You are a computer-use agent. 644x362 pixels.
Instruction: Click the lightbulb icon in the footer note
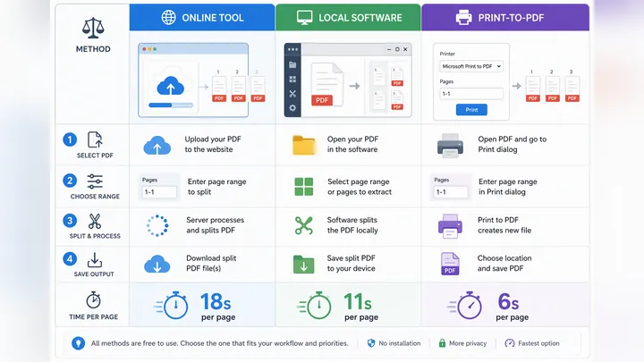point(78,343)
